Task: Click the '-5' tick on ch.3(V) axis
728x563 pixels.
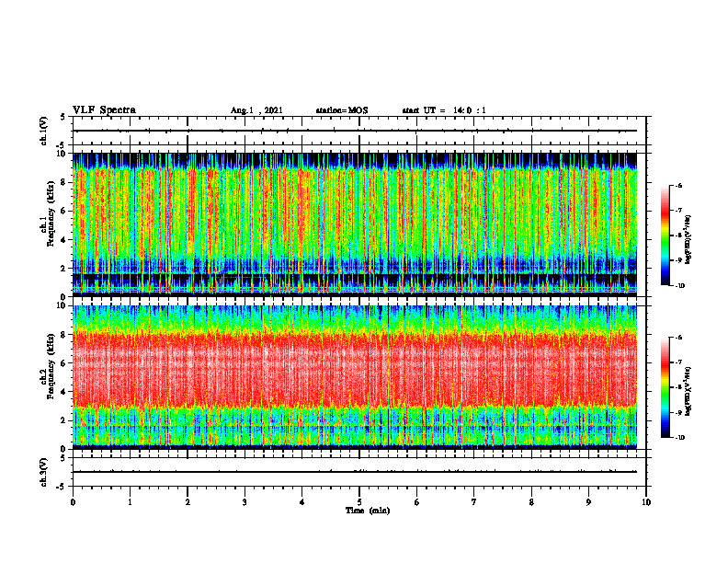Action: (62, 487)
